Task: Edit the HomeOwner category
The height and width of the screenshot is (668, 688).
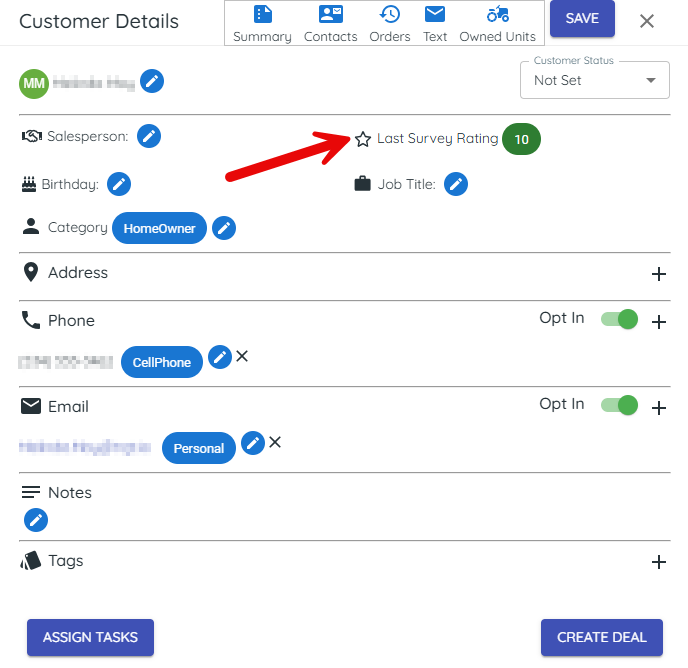Action: point(224,228)
